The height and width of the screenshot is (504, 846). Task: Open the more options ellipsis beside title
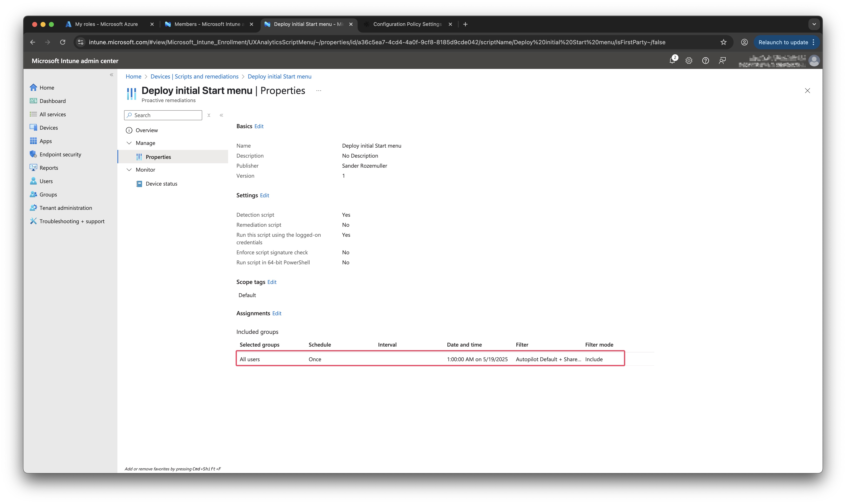319,91
